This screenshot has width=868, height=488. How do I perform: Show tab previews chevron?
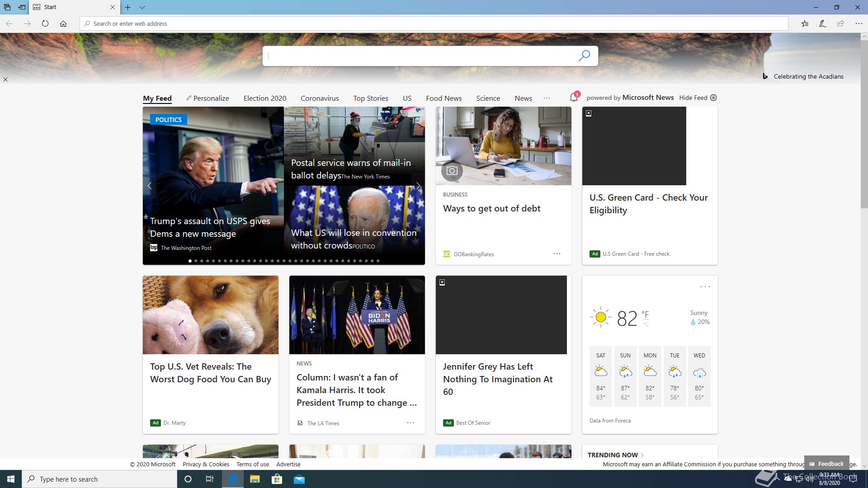click(142, 7)
